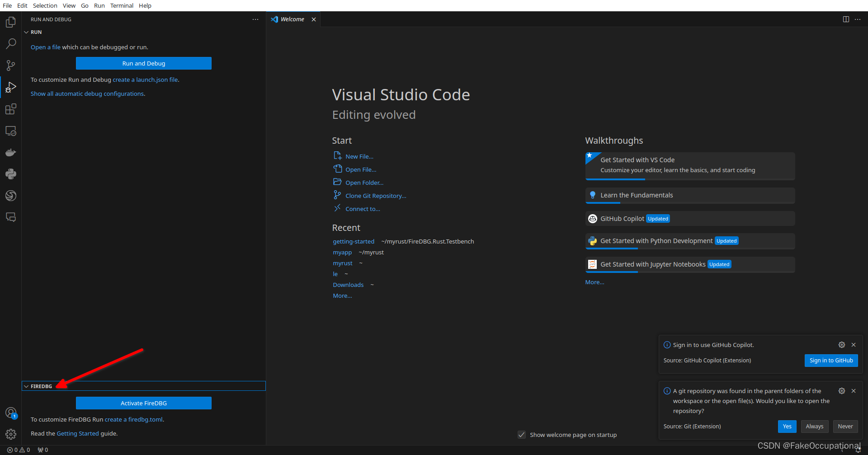The width and height of the screenshot is (868, 455).
Task: Click the Activate FireDBG button
Action: tap(144, 403)
